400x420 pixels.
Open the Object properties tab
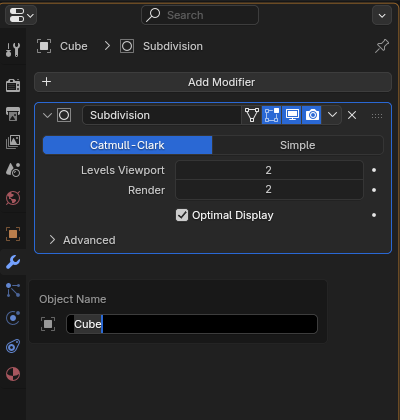(13, 234)
